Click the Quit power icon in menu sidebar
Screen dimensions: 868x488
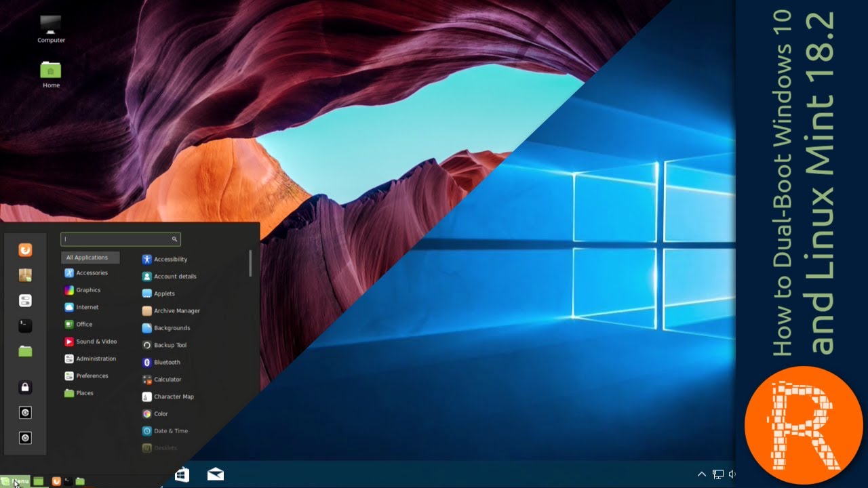[x=25, y=437]
